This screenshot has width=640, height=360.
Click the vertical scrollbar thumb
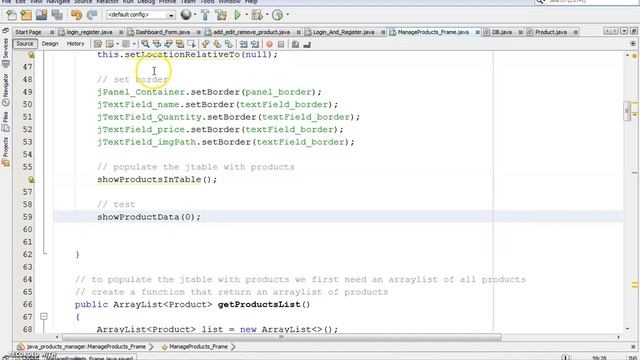tap(627, 111)
